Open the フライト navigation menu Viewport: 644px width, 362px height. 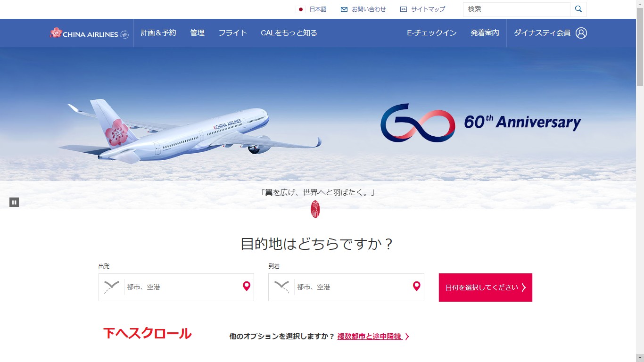click(232, 33)
